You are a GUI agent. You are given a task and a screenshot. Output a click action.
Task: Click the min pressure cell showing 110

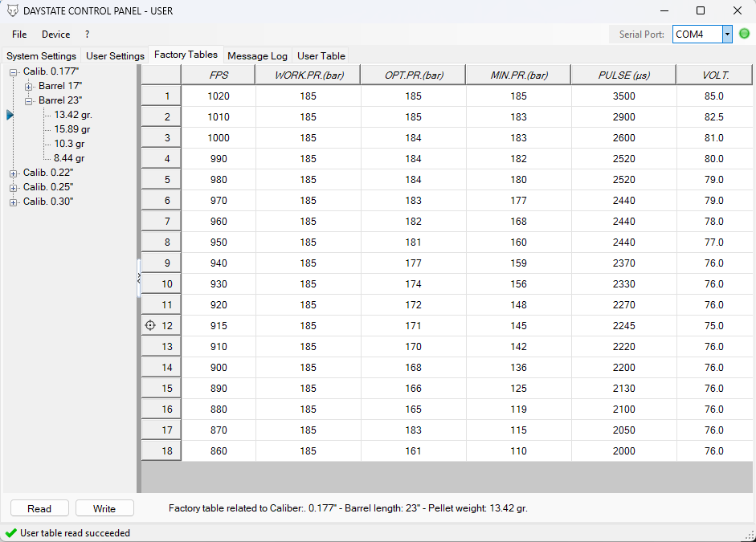(x=518, y=451)
